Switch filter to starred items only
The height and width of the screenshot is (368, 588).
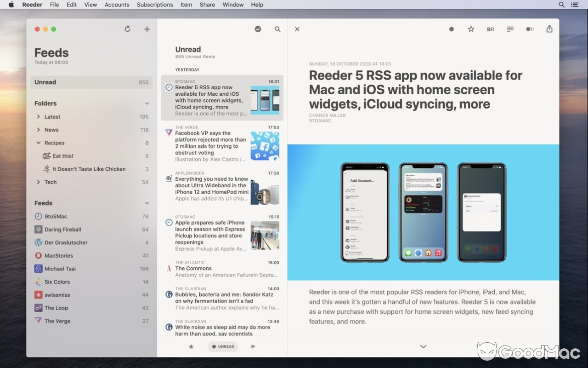coord(191,346)
